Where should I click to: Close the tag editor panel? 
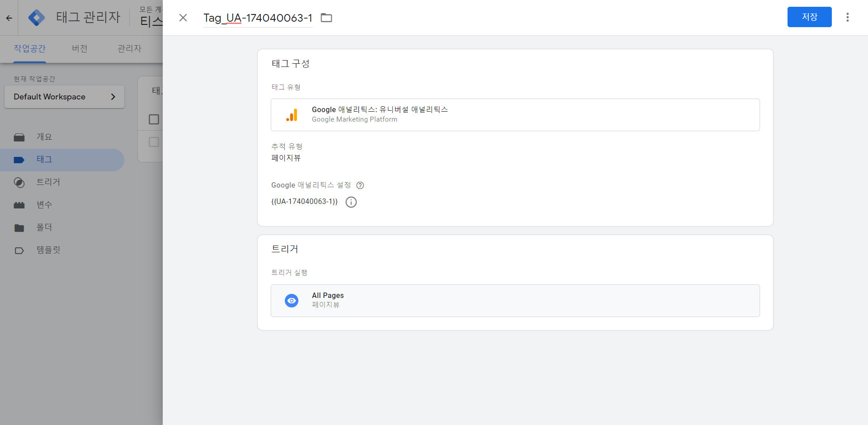pyautogui.click(x=183, y=18)
